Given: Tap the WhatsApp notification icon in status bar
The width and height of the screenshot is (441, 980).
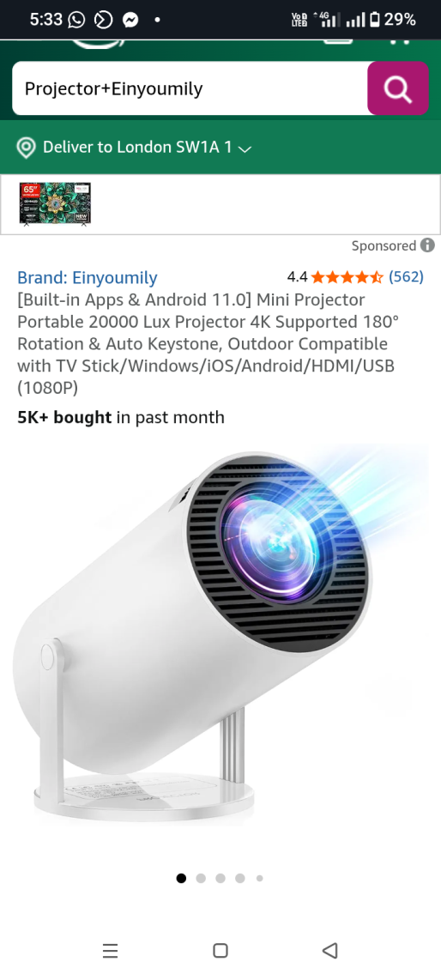Looking at the screenshot, I should (76, 20).
